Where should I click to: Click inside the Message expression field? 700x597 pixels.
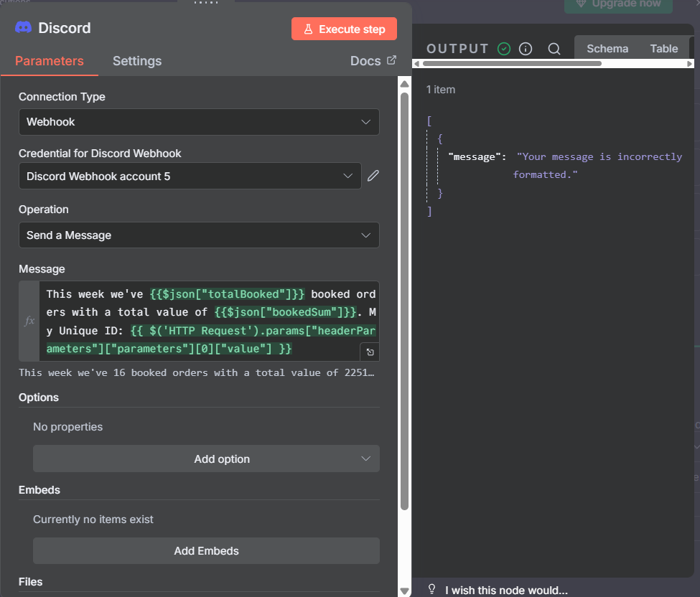(208, 321)
